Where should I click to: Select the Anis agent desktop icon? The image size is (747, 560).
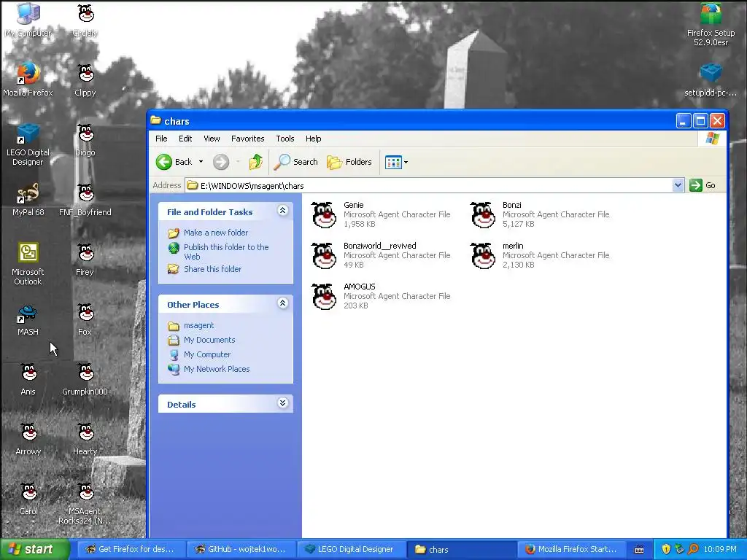pyautogui.click(x=28, y=379)
